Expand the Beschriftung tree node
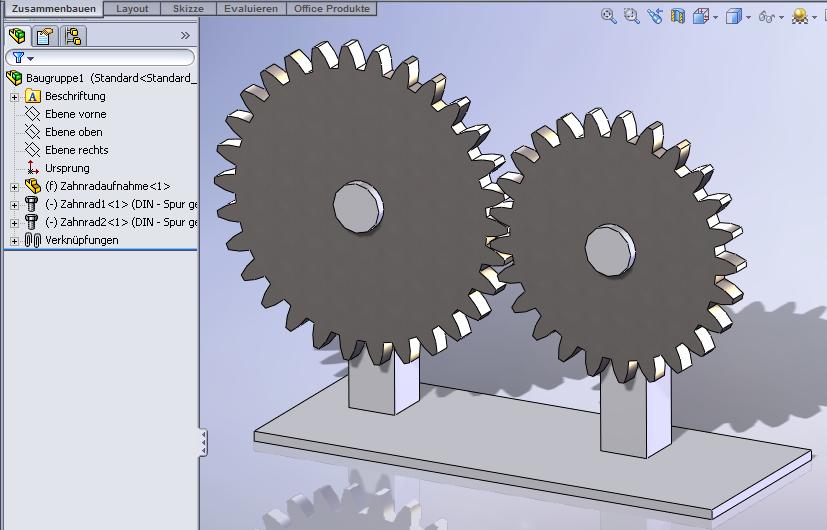The height and width of the screenshot is (530, 827). click(14, 97)
